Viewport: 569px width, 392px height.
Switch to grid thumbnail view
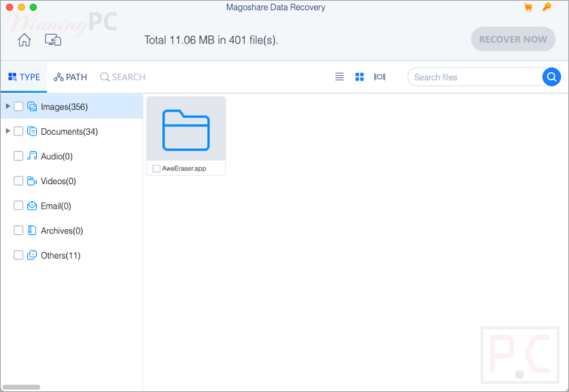click(x=359, y=77)
